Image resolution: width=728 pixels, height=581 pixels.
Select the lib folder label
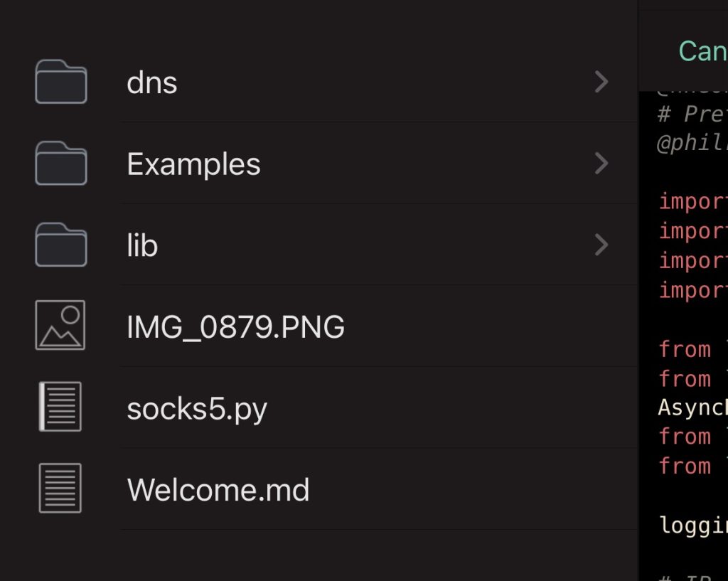tap(142, 245)
